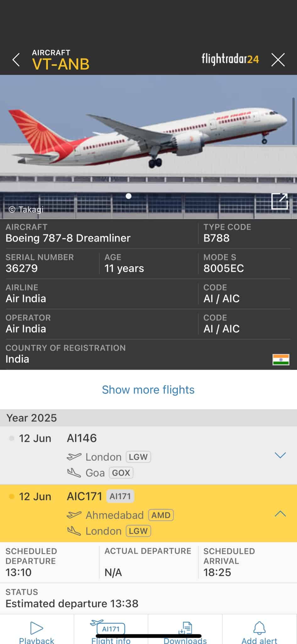Viewport: 297px width, 644px height.
Task: Open the Downloads option
Action: click(x=185, y=632)
